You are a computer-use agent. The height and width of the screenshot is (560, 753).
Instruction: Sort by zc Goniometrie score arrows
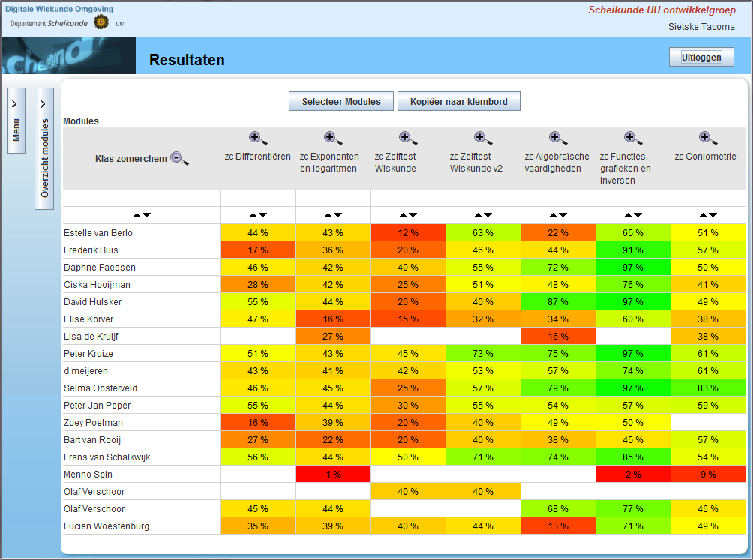708,215
